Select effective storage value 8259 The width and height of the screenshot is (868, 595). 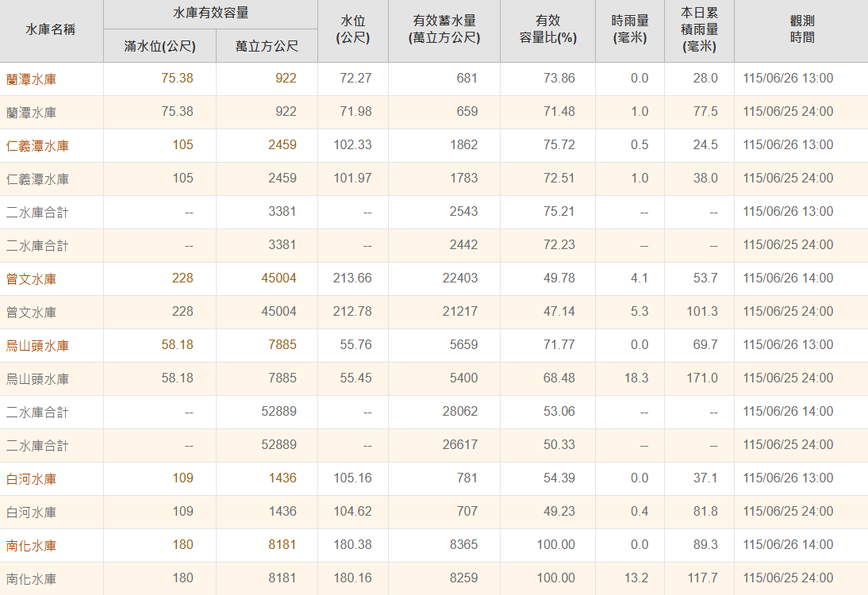464,578
